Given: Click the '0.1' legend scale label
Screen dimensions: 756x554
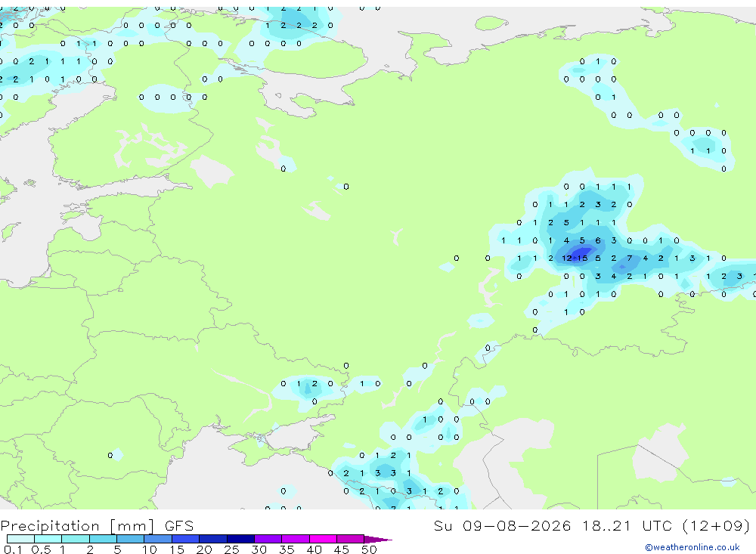Looking at the screenshot, I should (x=13, y=549).
